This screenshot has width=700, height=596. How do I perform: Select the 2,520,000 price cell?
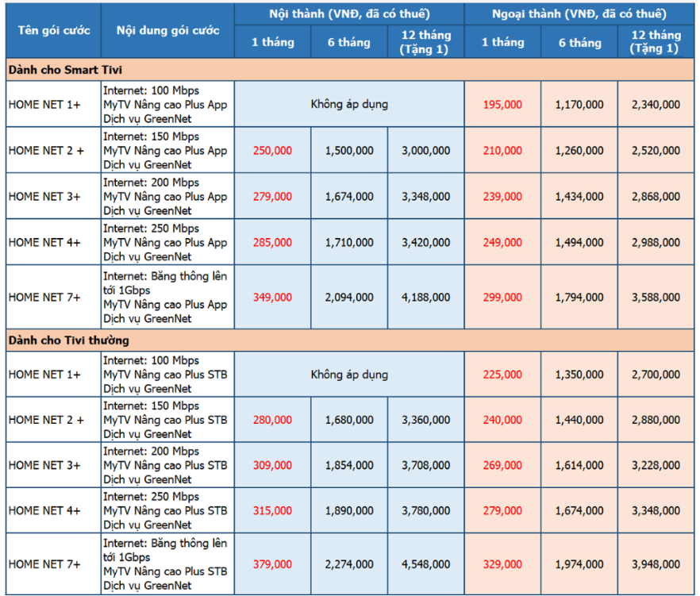pyautogui.click(x=656, y=151)
